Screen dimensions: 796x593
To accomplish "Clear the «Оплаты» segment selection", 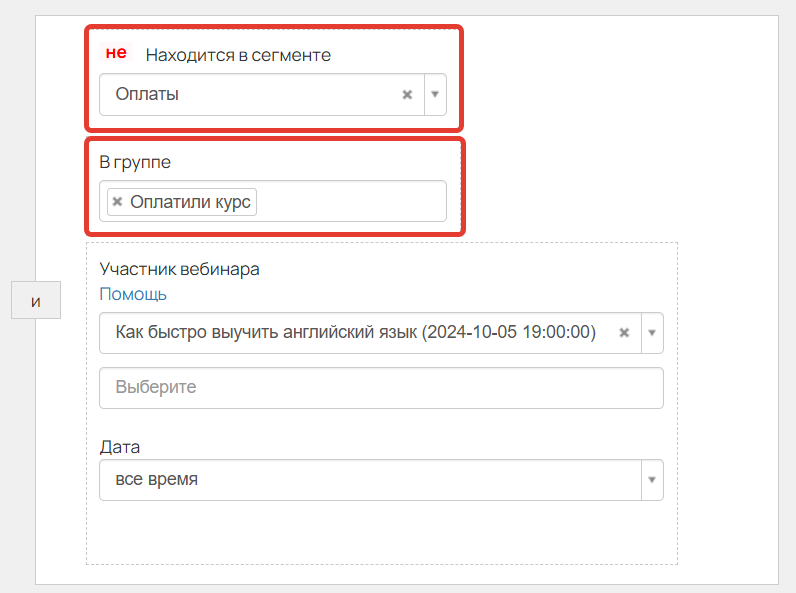I will [407, 94].
